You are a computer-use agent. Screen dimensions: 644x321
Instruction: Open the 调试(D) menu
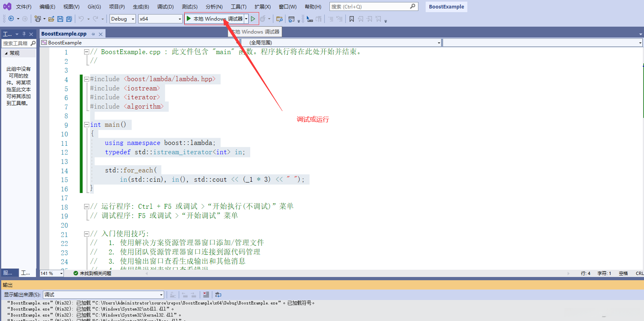click(165, 6)
